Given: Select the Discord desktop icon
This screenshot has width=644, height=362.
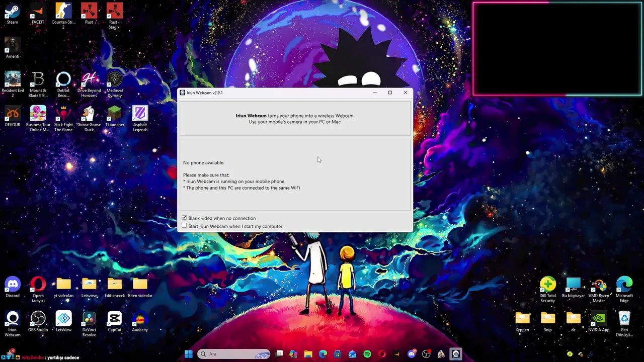Looking at the screenshot, I should (x=13, y=288).
